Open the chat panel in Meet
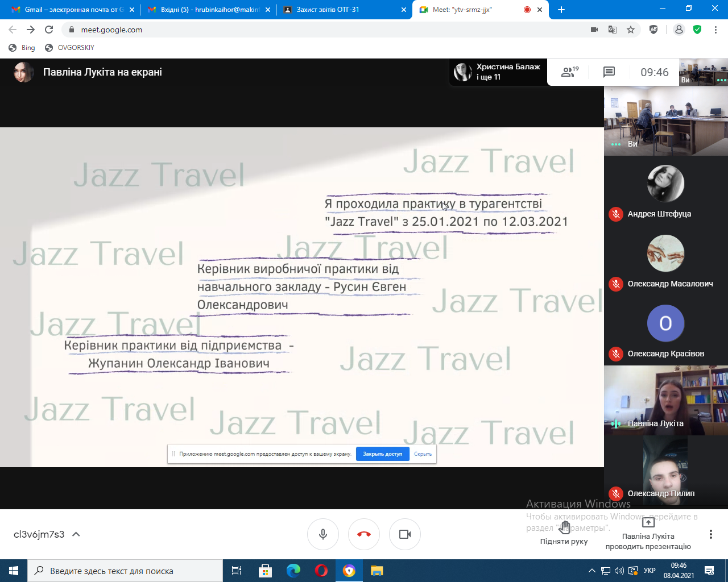This screenshot has width=728, height=582. (x=609, y=72)
